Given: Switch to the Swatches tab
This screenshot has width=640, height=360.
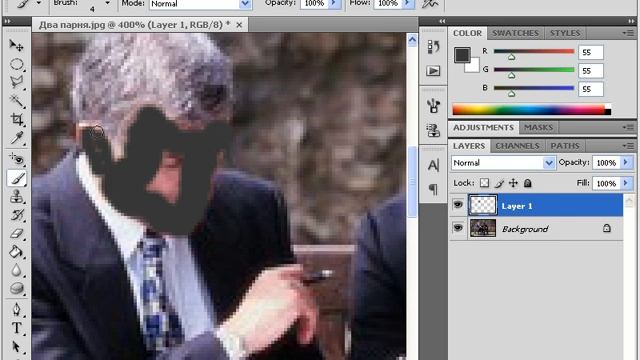Looking at the screenshot, I should [515, 33].
